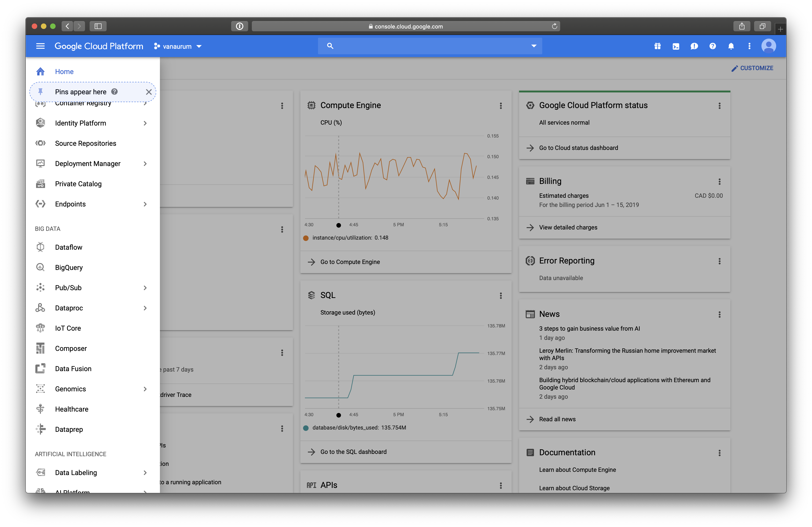This screenshot has height=527, width=812.
Task: Select Dataprep menu item
Action: click(93, 429)
